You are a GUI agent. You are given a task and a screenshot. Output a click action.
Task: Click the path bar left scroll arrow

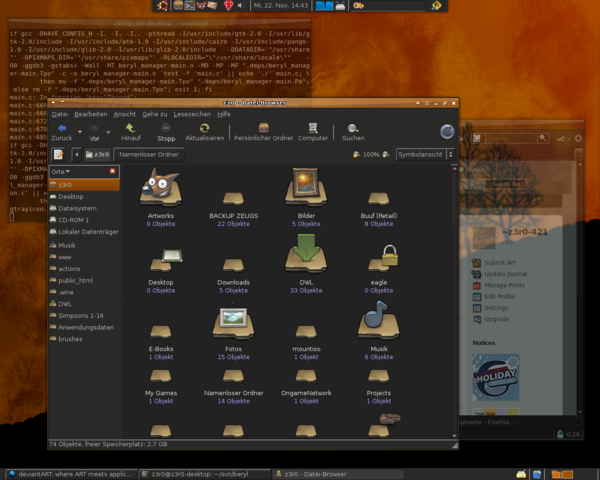coord(77,154)
